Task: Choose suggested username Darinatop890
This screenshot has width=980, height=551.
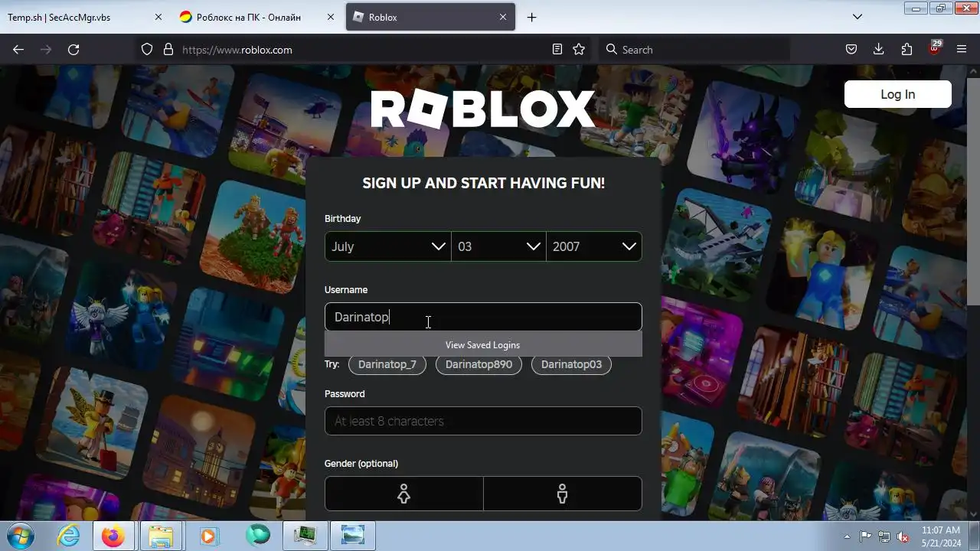Action: click(479, 364)
